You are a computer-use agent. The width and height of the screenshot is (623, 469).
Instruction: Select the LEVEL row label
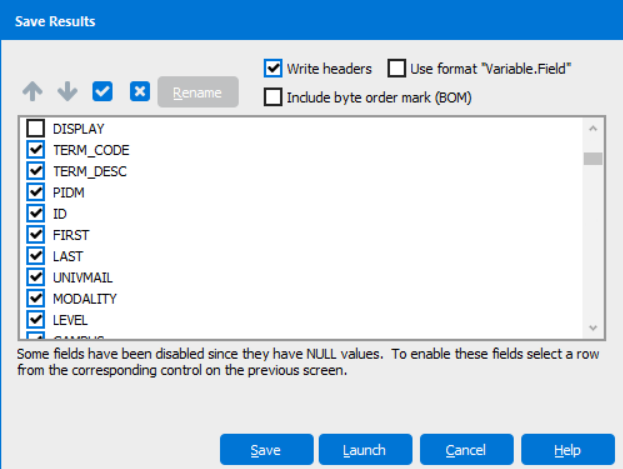click(x=70, y=320)
